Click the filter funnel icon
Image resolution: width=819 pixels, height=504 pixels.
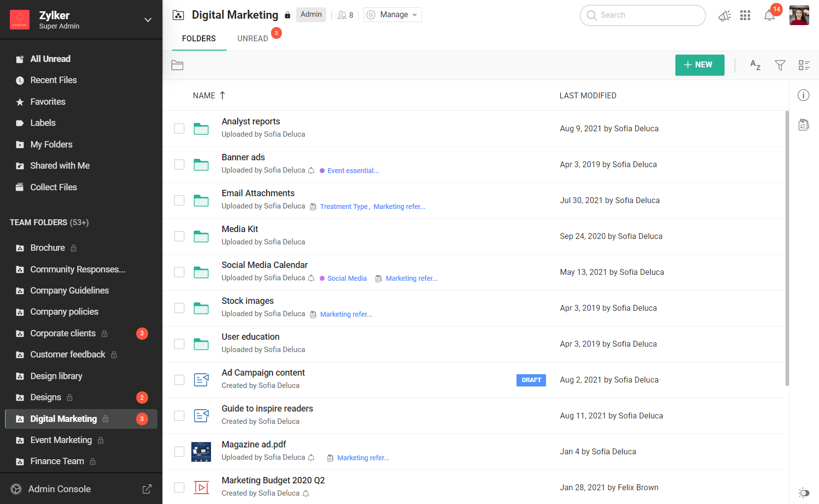pos(780,65)
